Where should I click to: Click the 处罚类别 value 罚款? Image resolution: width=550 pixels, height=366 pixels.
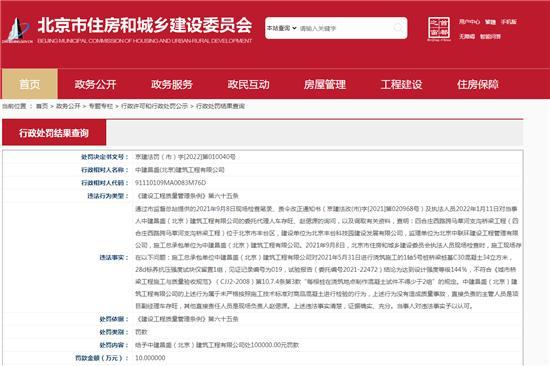(141, 332)
